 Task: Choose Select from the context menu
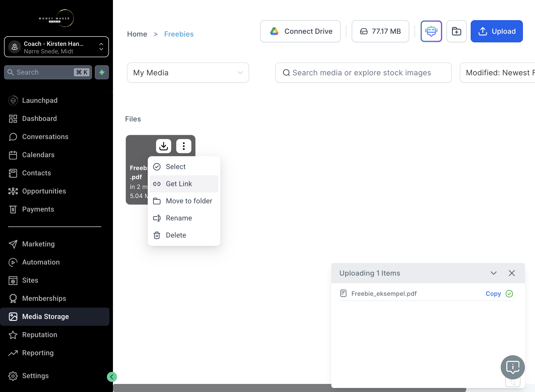point(184,167)
